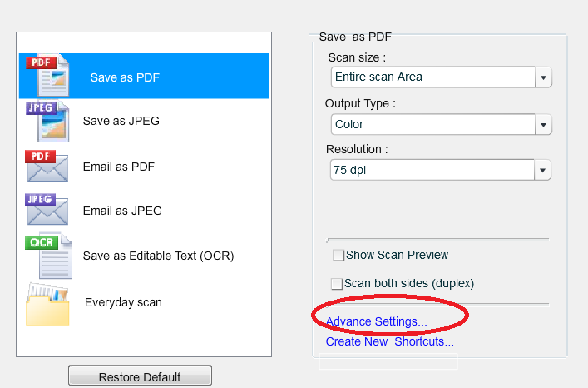Toggle Scan both sides (duplex) checkbox
This screenshot has height=388, width=588.
(x=338, y=283)
